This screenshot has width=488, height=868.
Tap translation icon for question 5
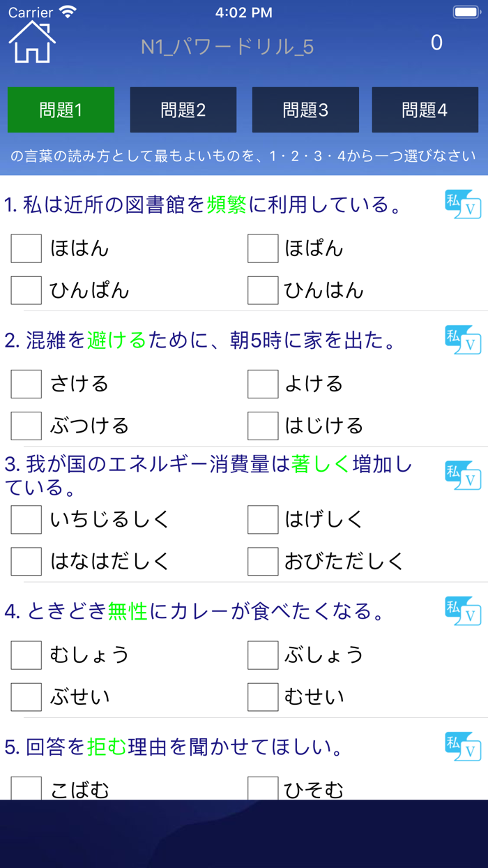pos(463,747)
